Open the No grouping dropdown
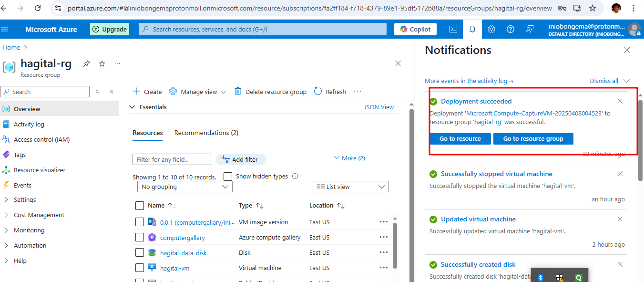The height and width of the screenshot is (282, 644). pyautogui.click(x=185, y=187)
